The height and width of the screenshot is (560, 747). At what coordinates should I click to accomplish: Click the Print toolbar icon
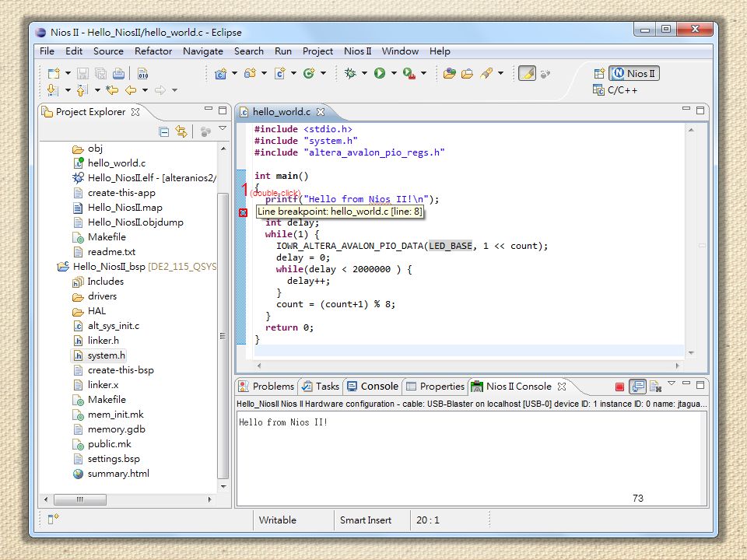(x=118, y=73)
